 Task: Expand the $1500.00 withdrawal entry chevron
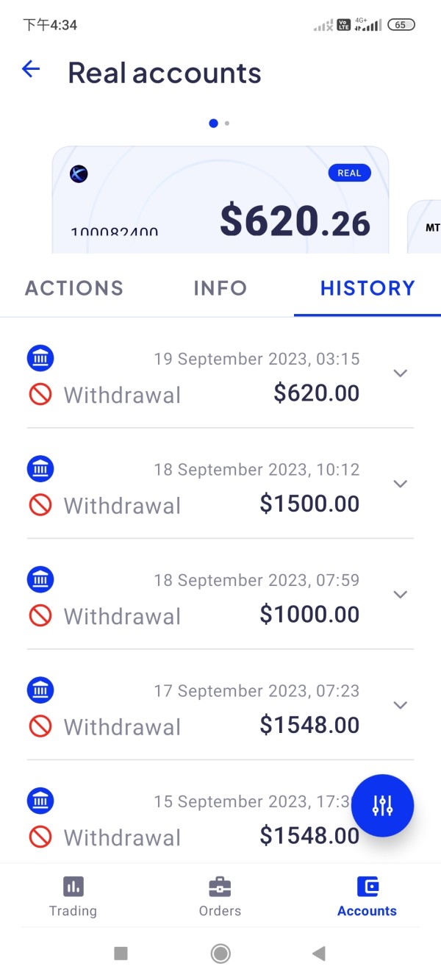point(400,484)
